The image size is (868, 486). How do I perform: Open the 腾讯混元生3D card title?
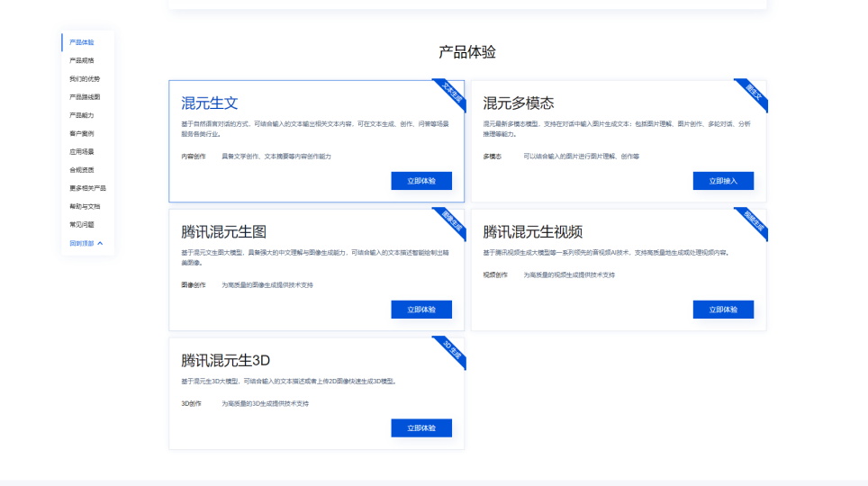point(225,360)
